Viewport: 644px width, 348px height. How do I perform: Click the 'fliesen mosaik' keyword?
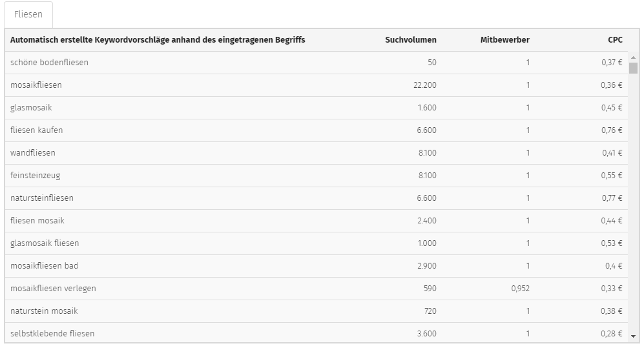[37, 220]
